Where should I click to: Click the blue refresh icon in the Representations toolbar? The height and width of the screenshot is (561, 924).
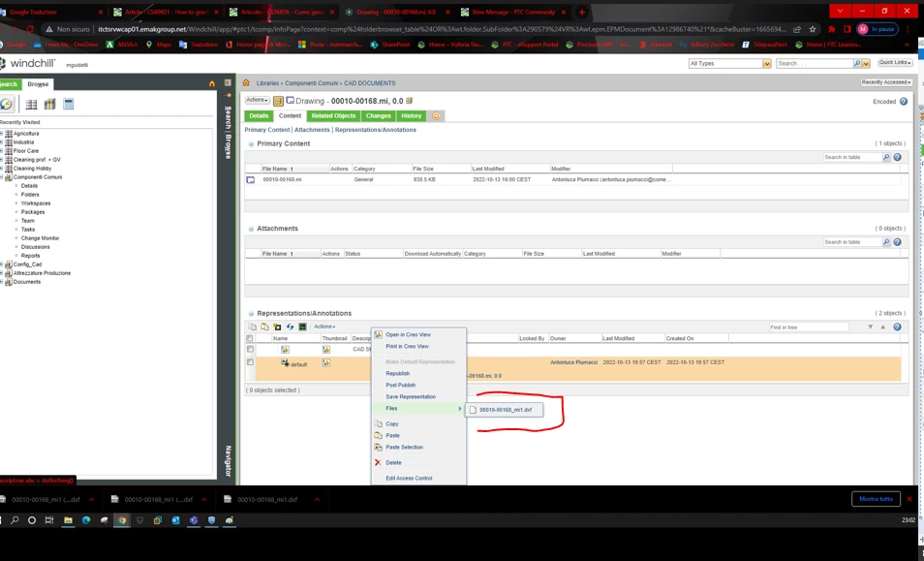[x=290, y=327]
